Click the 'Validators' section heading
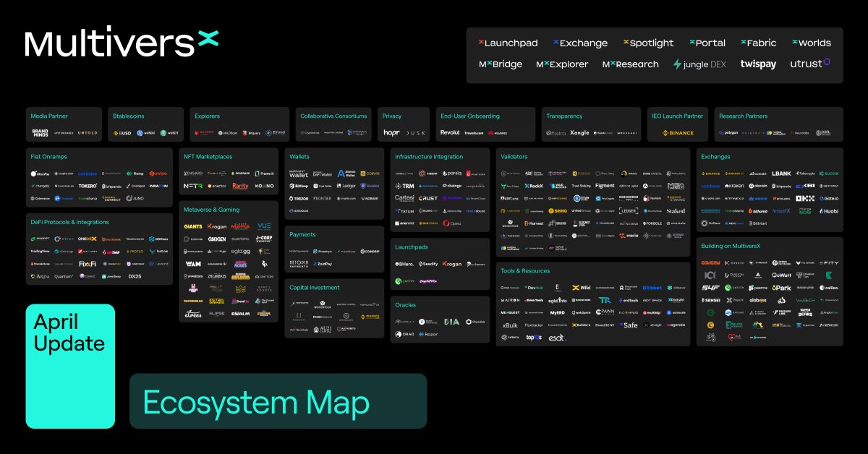Screen dimensions: 868x454 [x=514, y=156]
